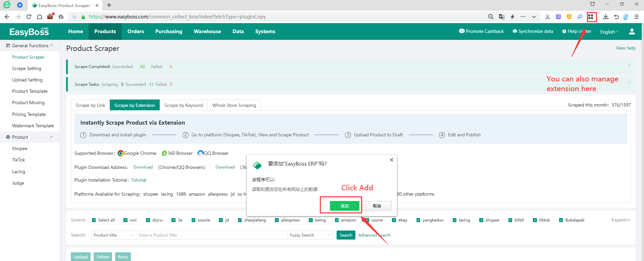Click the browser forward arrow
Viewport: 644px width, 261px height.
pos(18,17)
